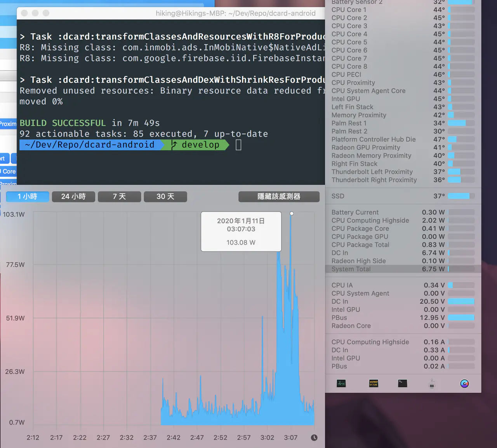The width and height of the screenshot is (497, 448).
Task: Select the CPU Core 1 temperature row
Action: coord(403,10)
